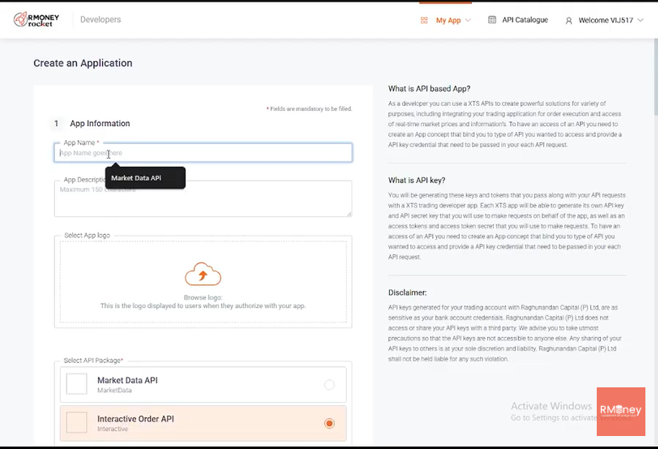Screen dimensions: 658x449
Task: Click the Market Data API package thumbnail
Action: click(77, 384)
